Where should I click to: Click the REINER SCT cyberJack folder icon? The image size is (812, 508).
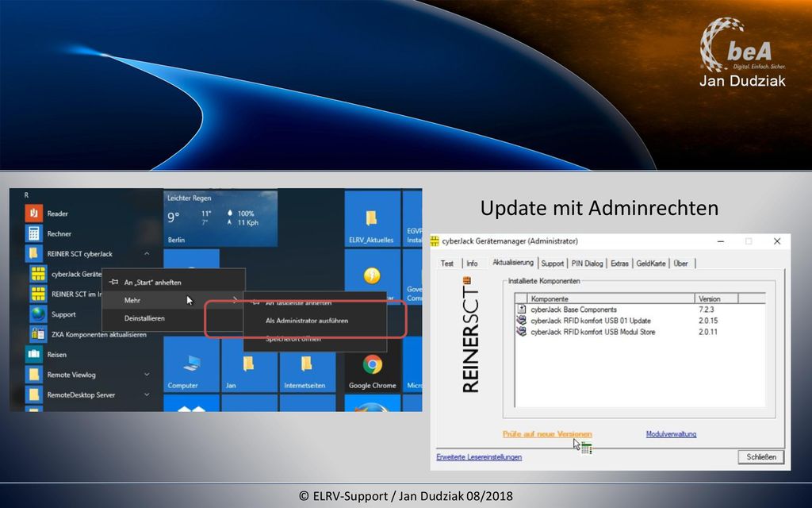click(x=33, y=253)
